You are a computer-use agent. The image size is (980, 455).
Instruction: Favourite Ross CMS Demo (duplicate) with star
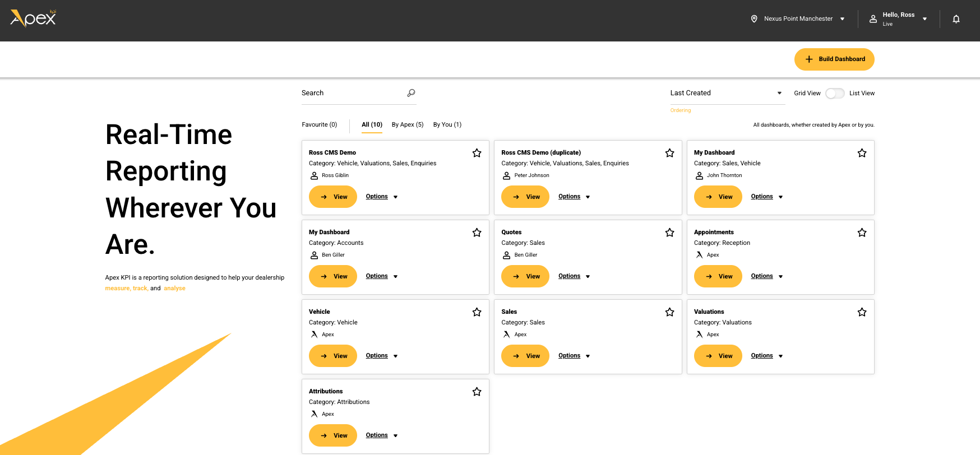point(669,153)
